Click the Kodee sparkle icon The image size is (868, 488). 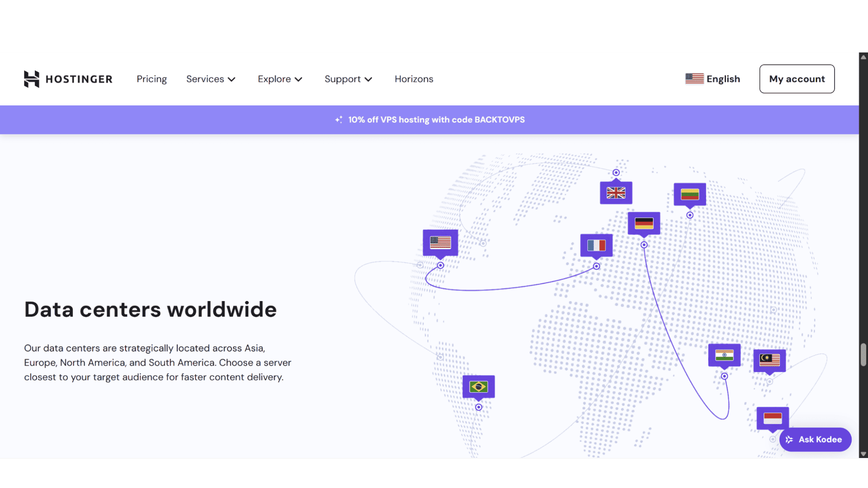pyautogui.click(x=789, y=439)
